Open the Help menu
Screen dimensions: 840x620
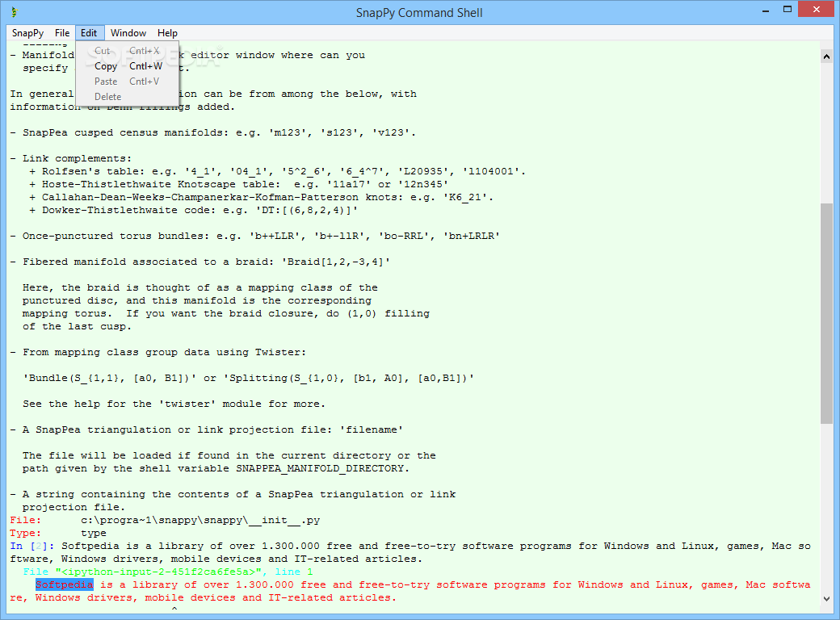[167, 33]
